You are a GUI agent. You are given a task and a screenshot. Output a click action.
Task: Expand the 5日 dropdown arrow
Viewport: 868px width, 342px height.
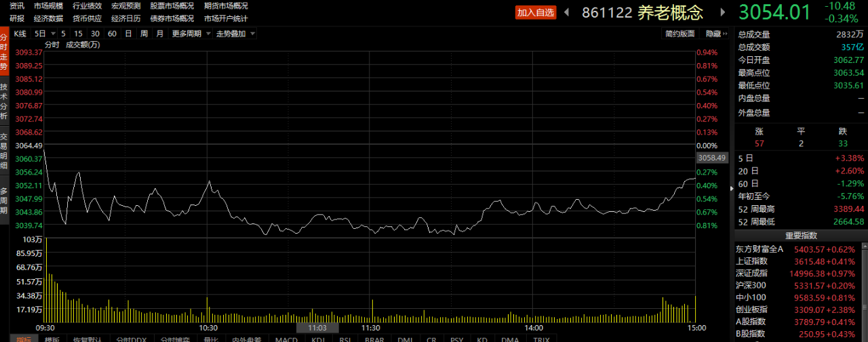tap(52, 33)
